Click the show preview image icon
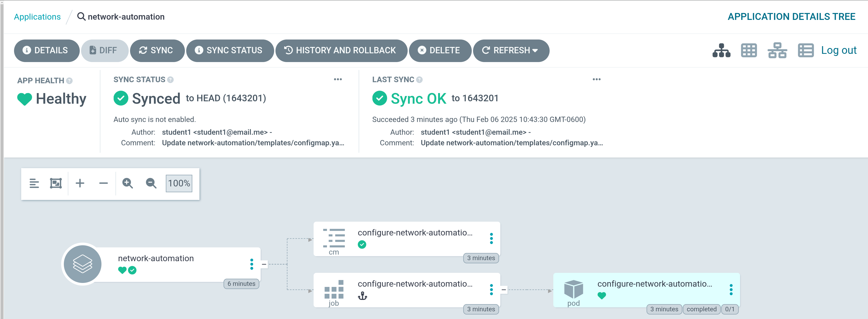The image size is (868, 319). [56, 183]
